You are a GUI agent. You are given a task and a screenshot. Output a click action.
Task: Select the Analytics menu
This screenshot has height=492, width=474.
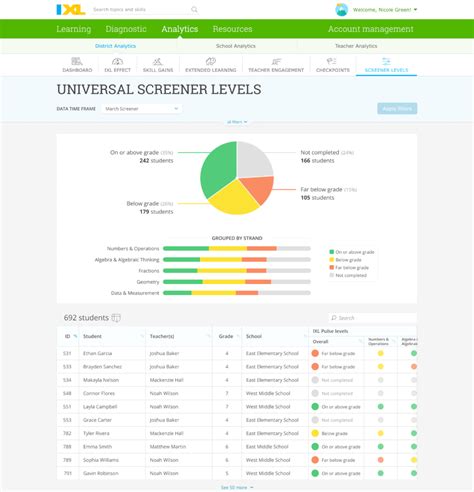(180, 29)
